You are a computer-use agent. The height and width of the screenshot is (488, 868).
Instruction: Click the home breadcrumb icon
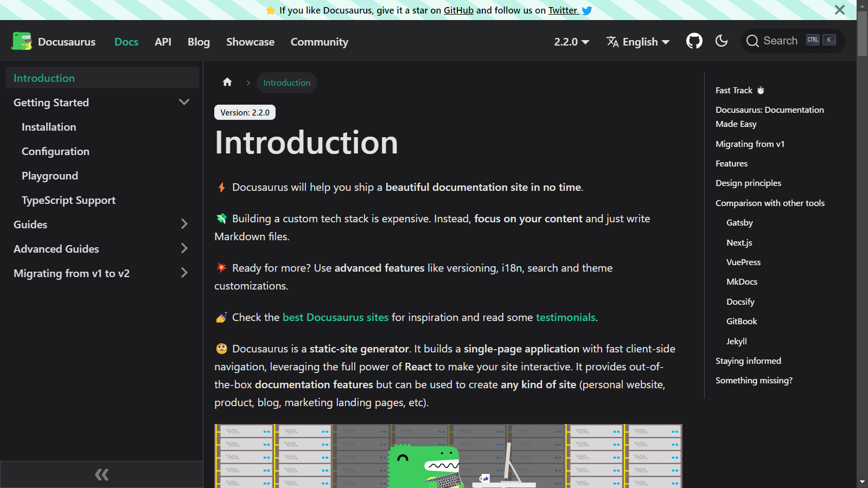click(227, 82)
